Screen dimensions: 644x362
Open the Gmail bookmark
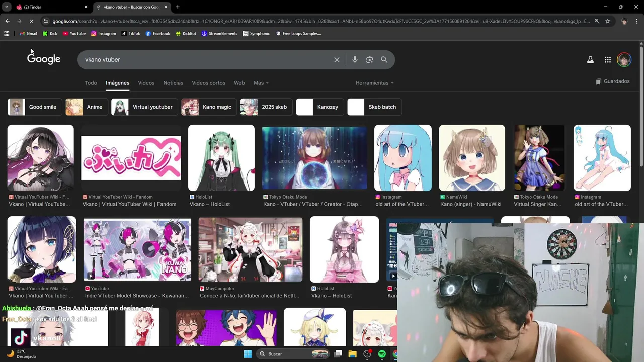tap(28, 34)
